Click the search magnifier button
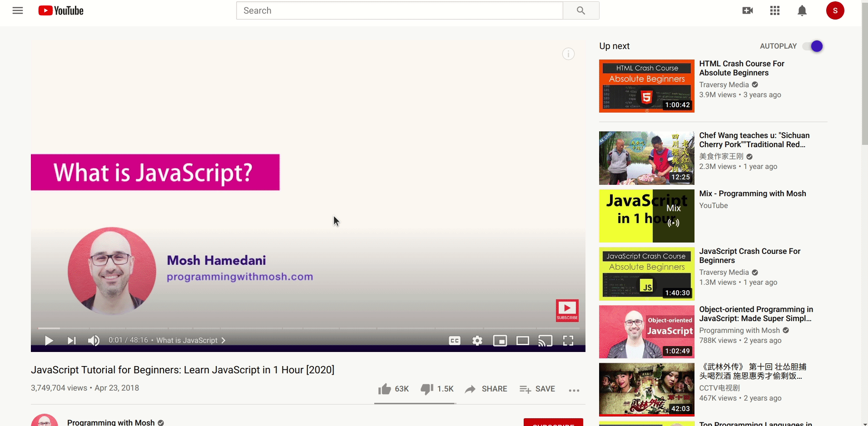The width and height of the screenshot is (868, 426). [x=580, y=10]
